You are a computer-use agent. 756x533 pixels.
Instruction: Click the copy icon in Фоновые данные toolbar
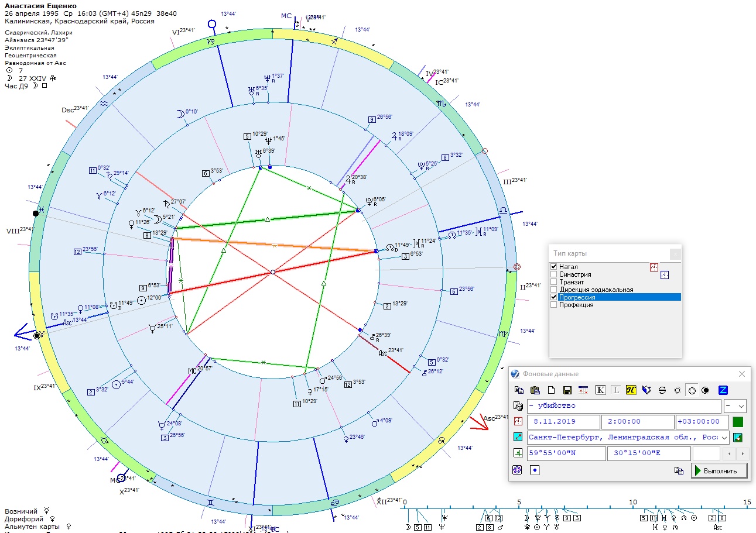click(x=518, y=390)
